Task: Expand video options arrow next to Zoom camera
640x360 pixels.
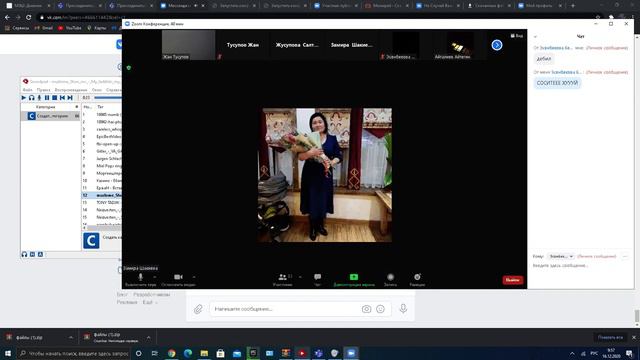Action: click(194, 277)
